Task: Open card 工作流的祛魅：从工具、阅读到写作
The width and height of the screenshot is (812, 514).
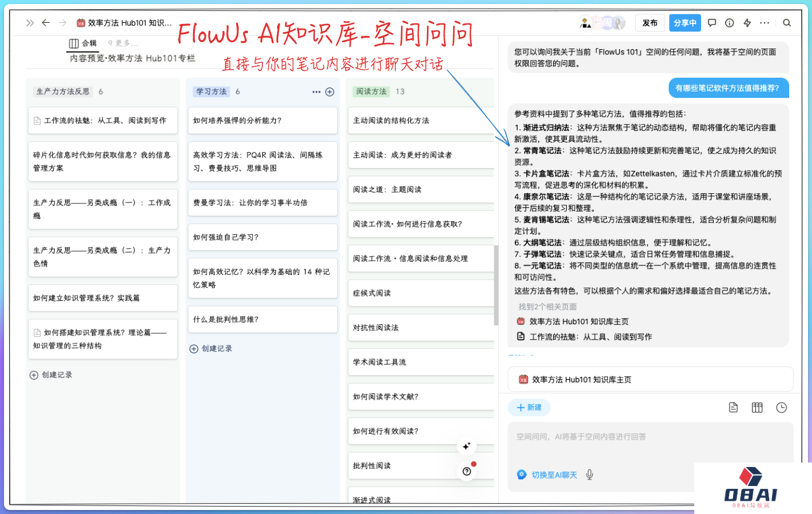Action: click(103, 121)
